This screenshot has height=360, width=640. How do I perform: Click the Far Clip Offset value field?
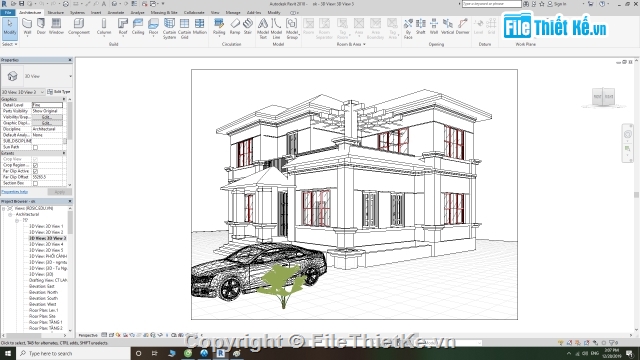[47, 177]
